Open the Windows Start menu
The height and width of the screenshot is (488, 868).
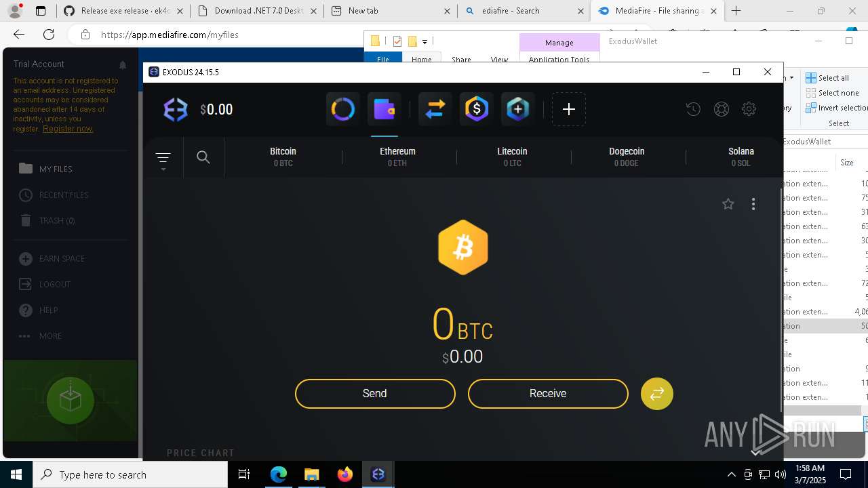pyautogui.click(x=16, y=474)
